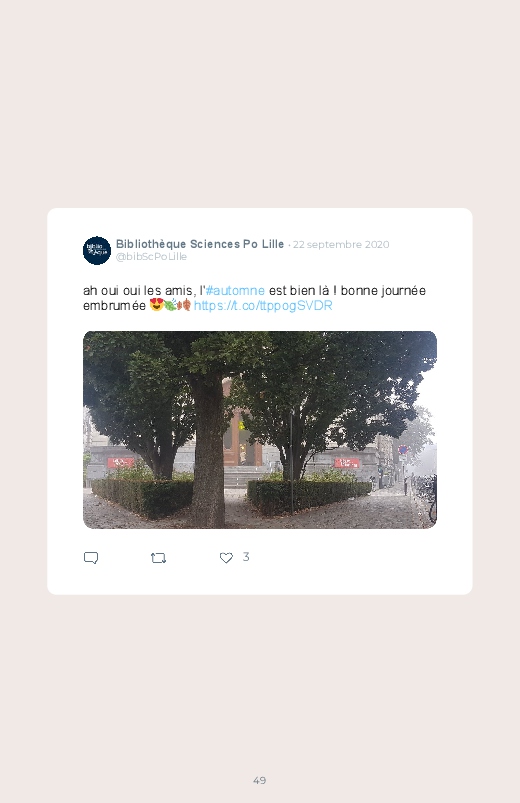
Task: Click the large tree trunk in the photo
Action: [x=207, y=451]
